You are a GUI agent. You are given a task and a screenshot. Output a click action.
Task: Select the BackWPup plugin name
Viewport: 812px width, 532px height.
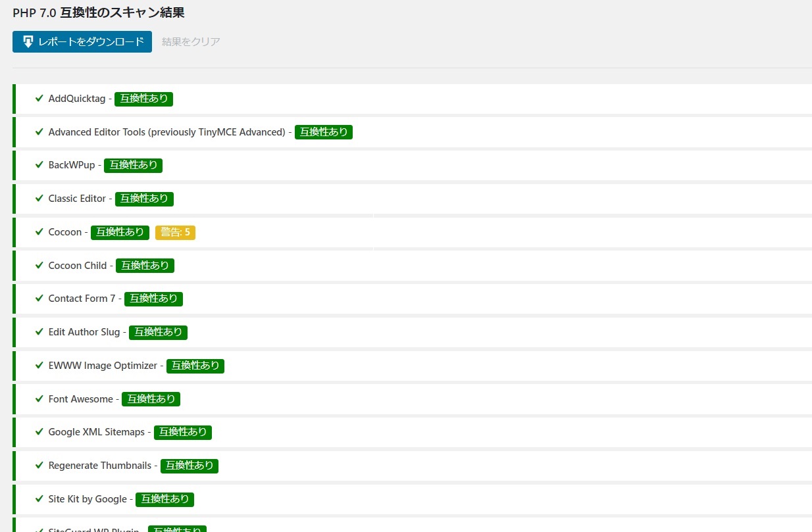pos(72,165)
